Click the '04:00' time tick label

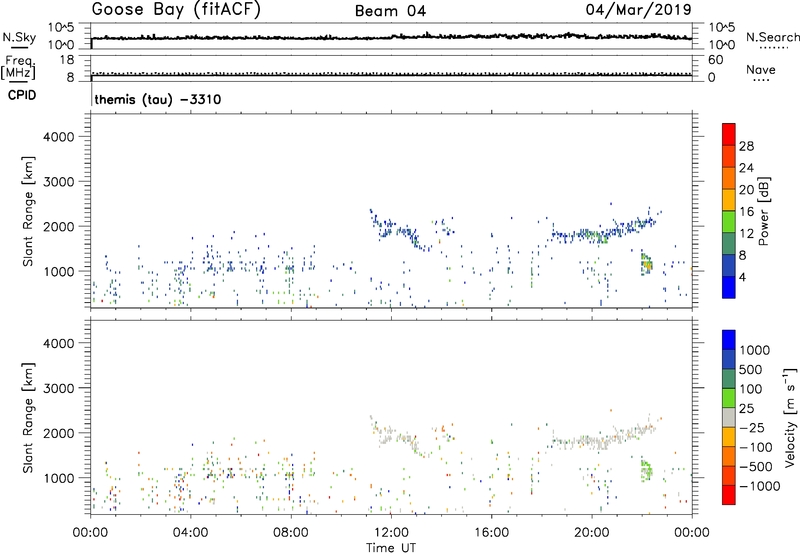coord(190,533)
